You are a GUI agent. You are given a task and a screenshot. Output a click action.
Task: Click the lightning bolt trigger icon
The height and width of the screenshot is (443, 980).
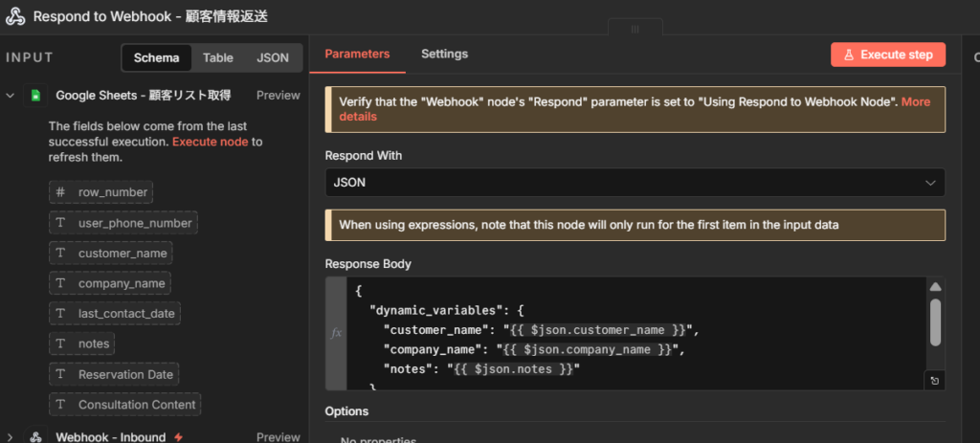[x=177, y=437]
